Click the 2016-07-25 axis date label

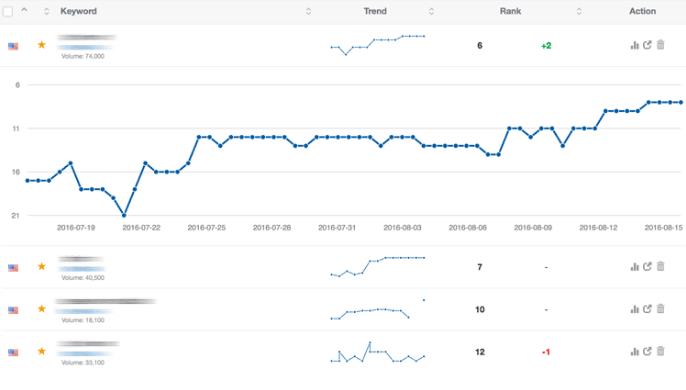pyautogui.click(x=206, y=228)
